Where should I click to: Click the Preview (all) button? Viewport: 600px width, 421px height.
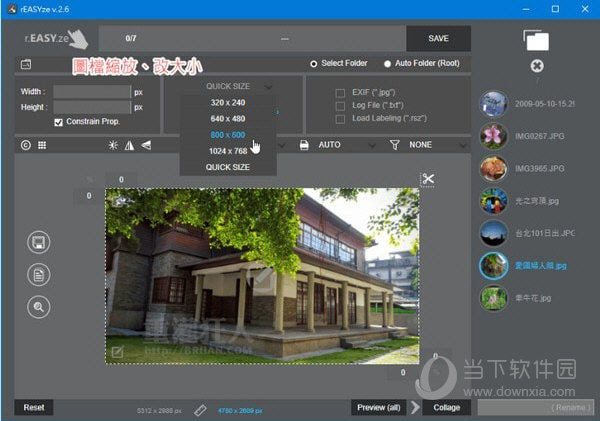pos(379,408)
